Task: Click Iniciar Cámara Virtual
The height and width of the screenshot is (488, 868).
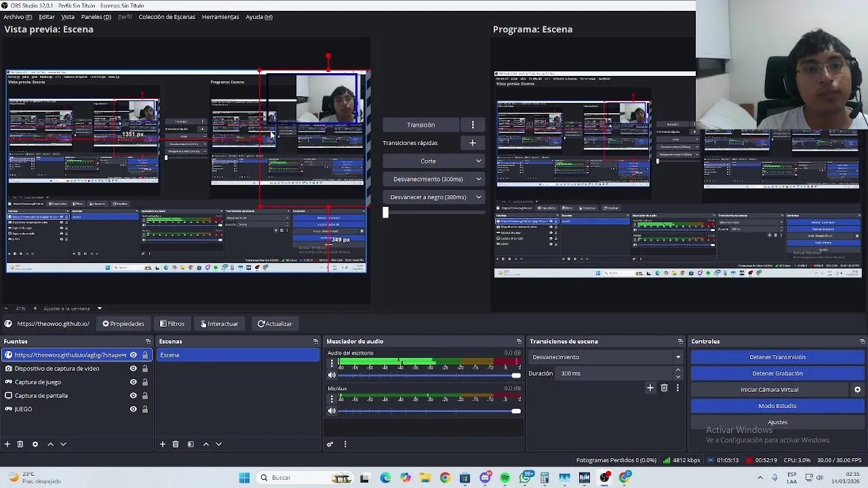Action: (770, 390)
